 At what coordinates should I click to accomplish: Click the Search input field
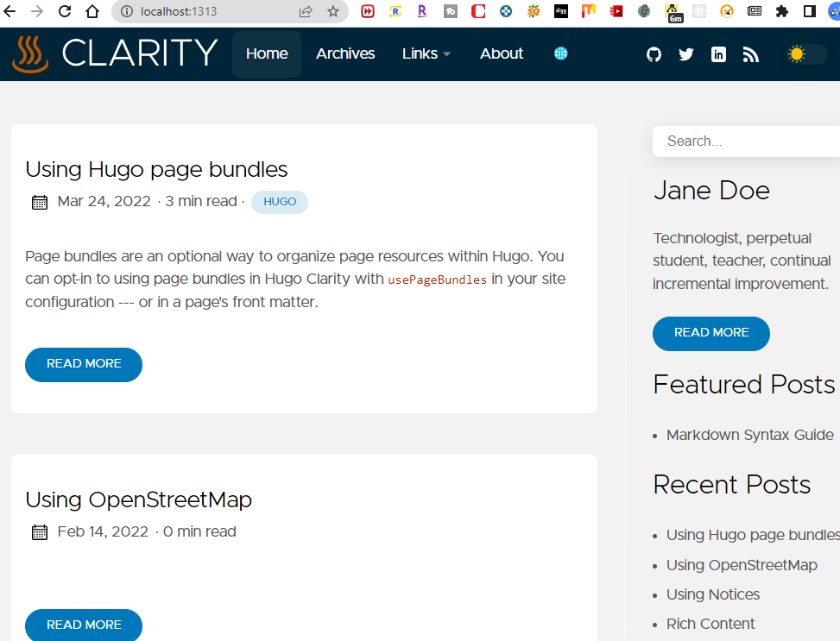[x=748, y=141]
